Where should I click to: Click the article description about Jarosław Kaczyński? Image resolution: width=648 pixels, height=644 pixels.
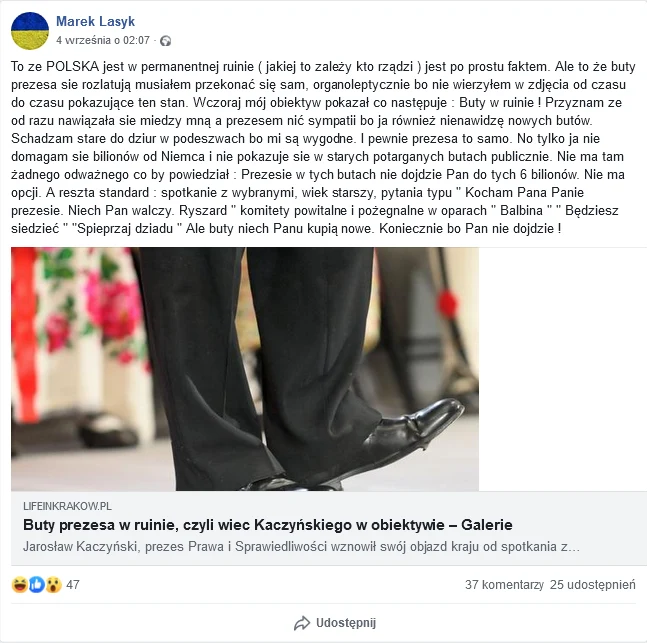(x=301, y=547)
